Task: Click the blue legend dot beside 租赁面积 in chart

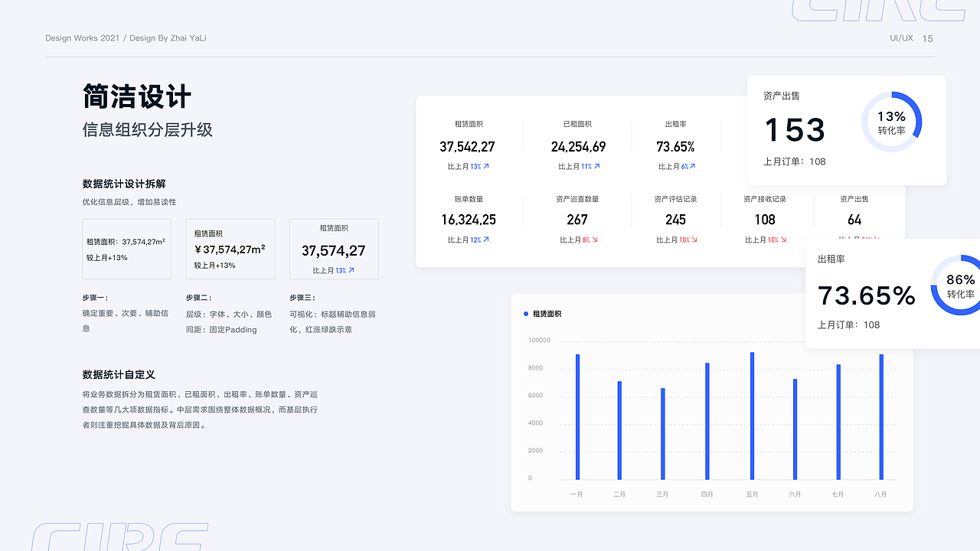Action: click(x=525, y=314)
